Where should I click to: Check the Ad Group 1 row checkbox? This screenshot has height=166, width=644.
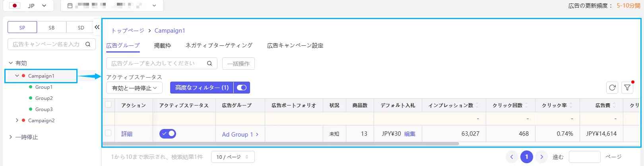[x=108, y=133]
